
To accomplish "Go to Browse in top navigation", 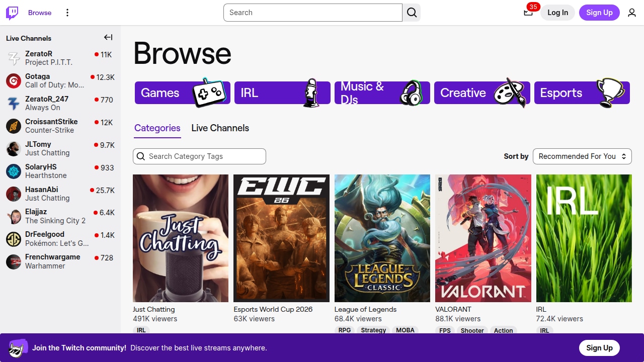I will point(40,13).
